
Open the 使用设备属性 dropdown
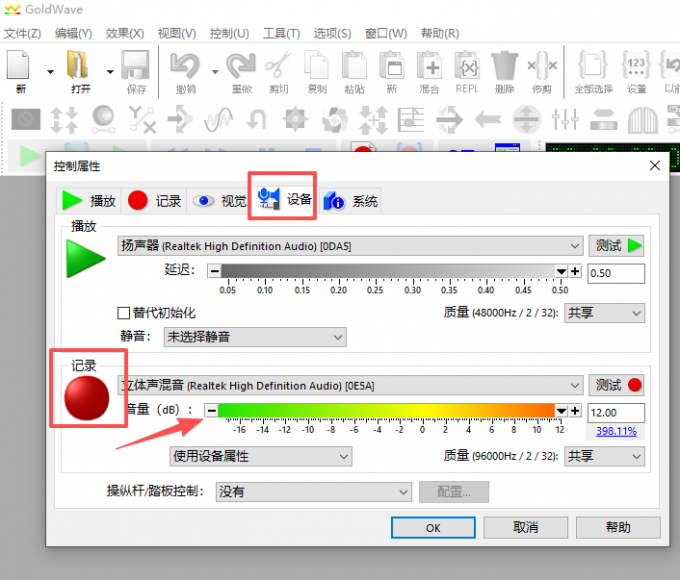260,456
